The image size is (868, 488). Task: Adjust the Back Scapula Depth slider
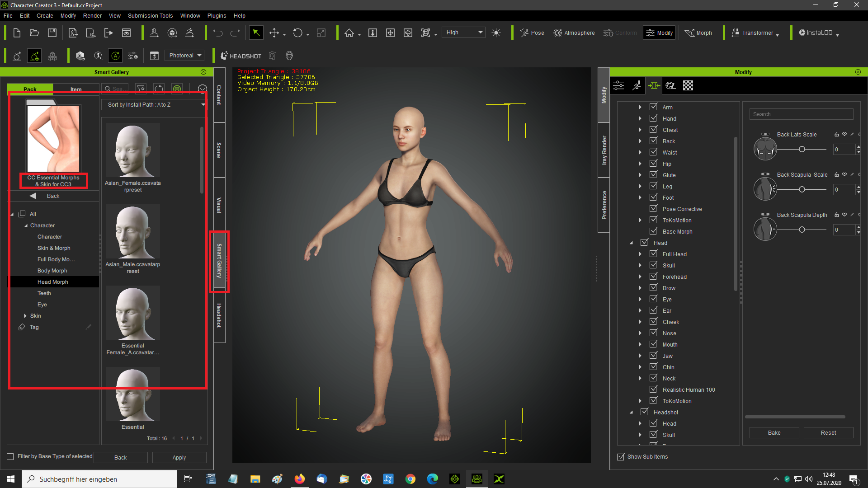pos(802,230)
